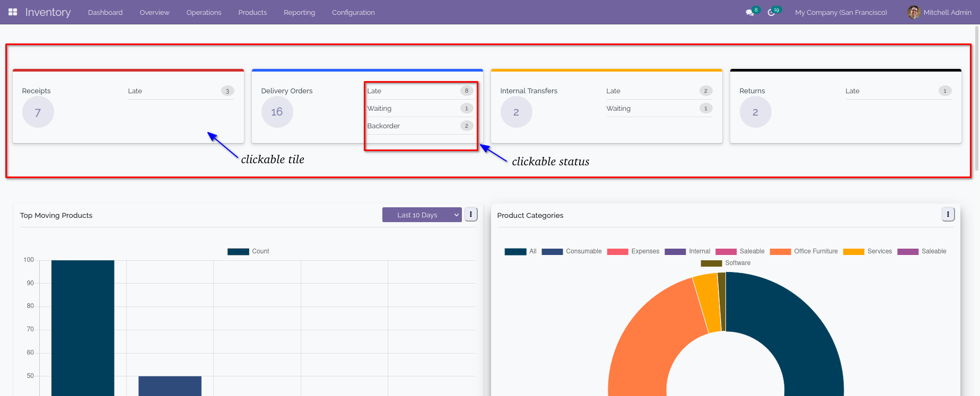The height and width of the screenshot is (396, 980).
Task: Show waiting Internal Transfers status
Action: (659, 108)
